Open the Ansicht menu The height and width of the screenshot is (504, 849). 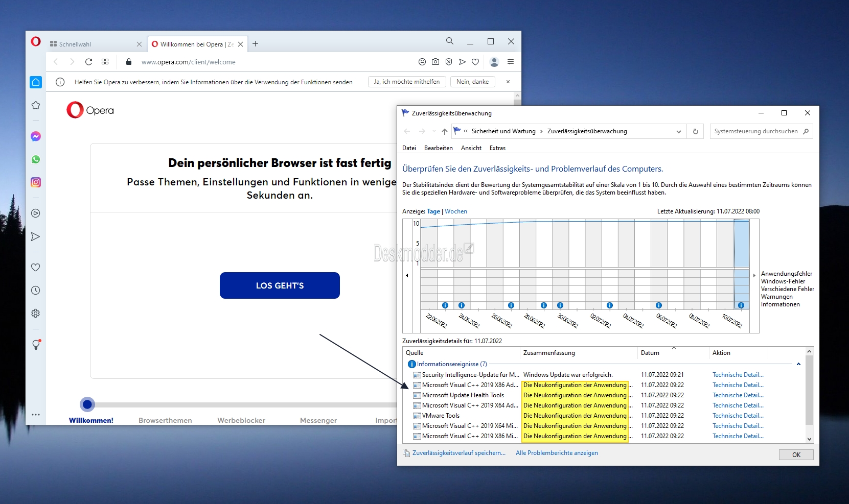pyautogui.click(x=471, y=148)
